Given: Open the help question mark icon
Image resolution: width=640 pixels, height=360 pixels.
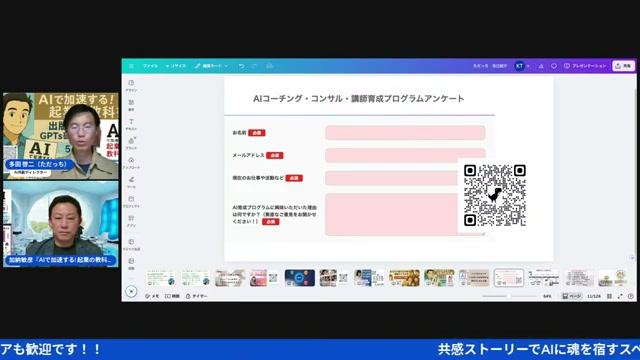Looking at the screenshot, I should click(631, 296).
